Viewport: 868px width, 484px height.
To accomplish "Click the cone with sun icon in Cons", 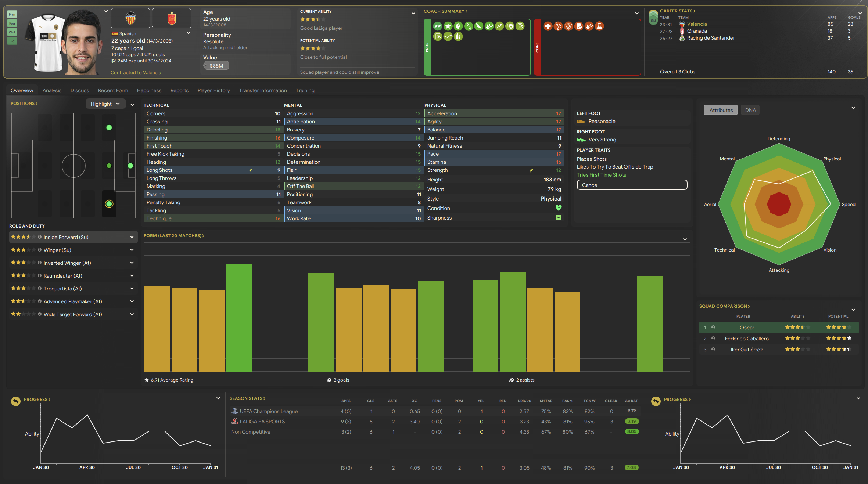I will [589, 26].
